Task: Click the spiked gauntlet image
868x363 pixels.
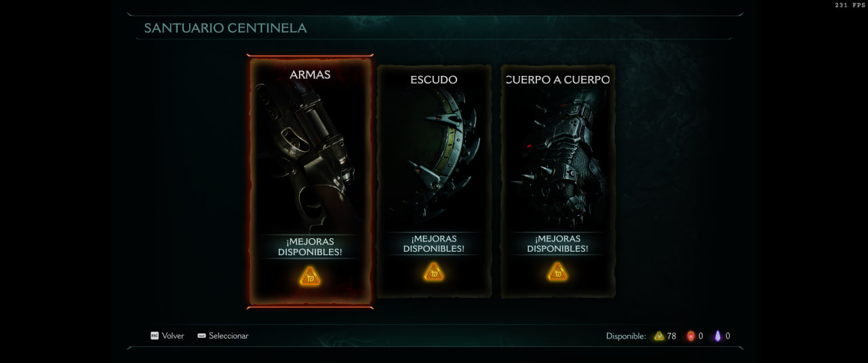Action: click(556, 159)
